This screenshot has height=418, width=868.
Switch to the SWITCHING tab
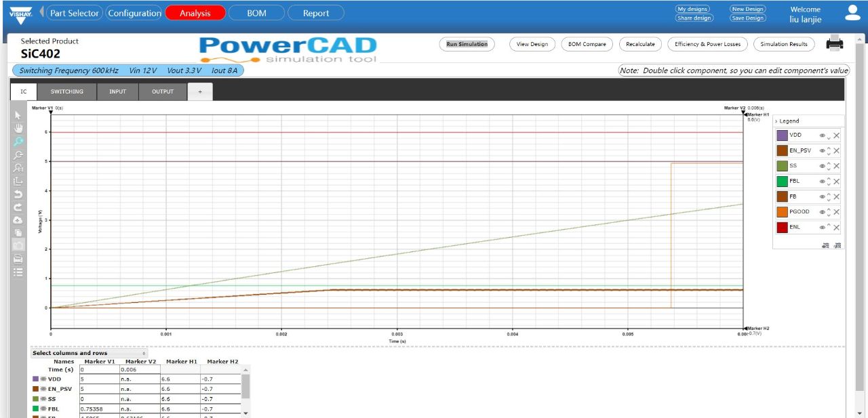66,91
